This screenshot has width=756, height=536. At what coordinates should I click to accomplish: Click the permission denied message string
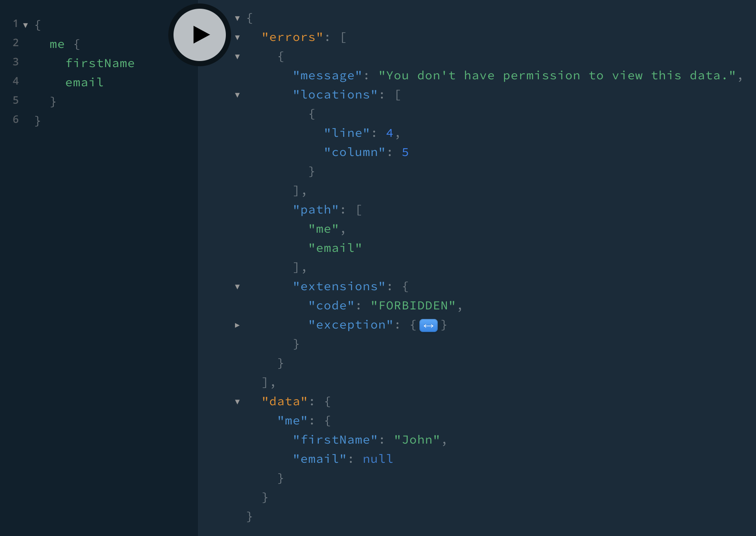click(x=558, y=76)
